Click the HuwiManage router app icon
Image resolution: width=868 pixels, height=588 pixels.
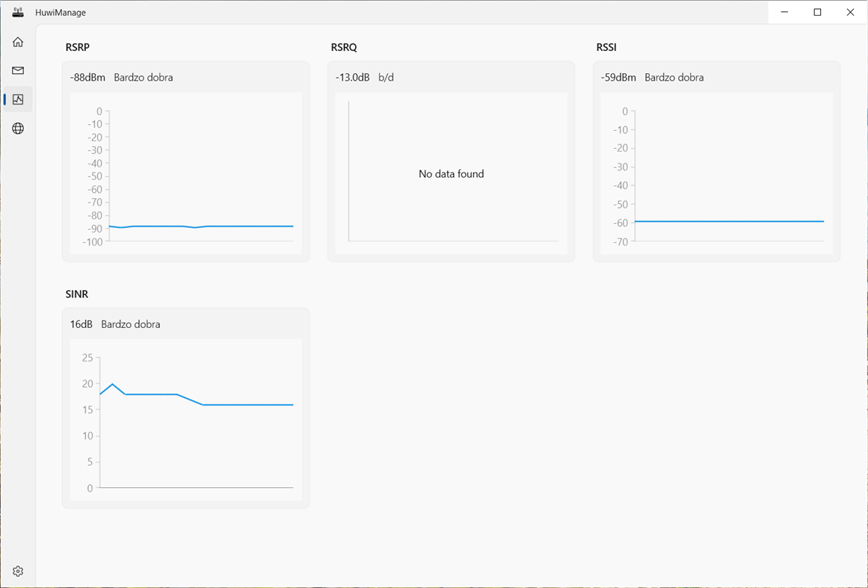tap(18, 12)
